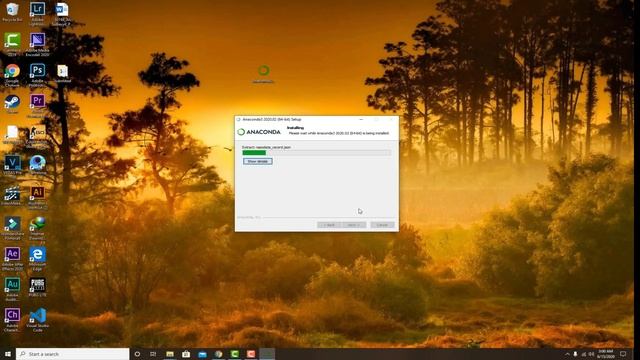Open Adobe Premiere Pro desktop shortcut

pos(37,105)
